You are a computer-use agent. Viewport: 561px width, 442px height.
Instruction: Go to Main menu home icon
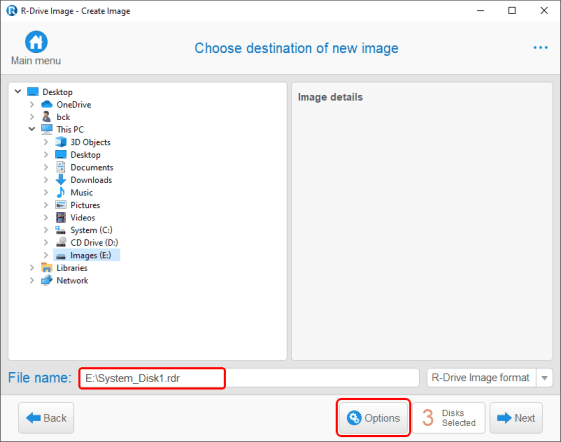(x=36, y=42)
